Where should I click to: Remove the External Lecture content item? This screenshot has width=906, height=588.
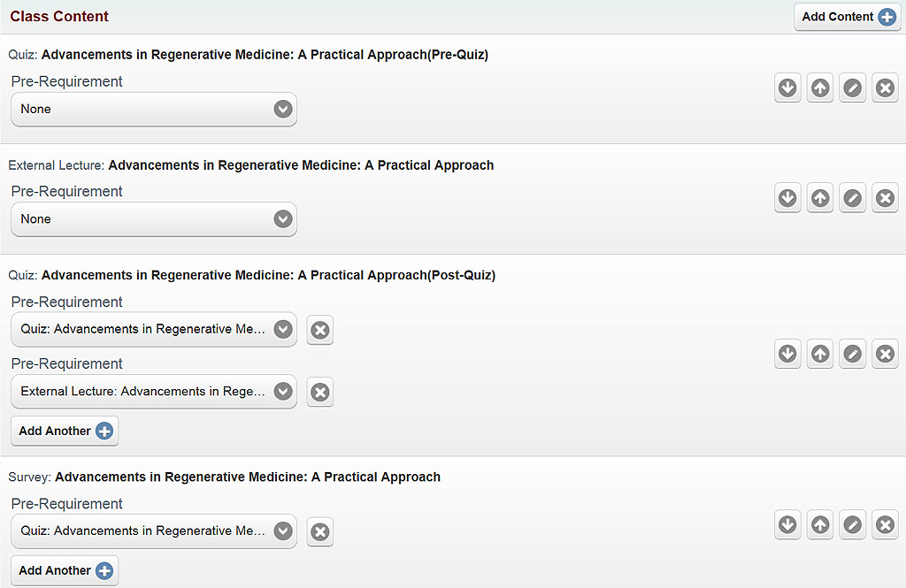tap(885, 198)
